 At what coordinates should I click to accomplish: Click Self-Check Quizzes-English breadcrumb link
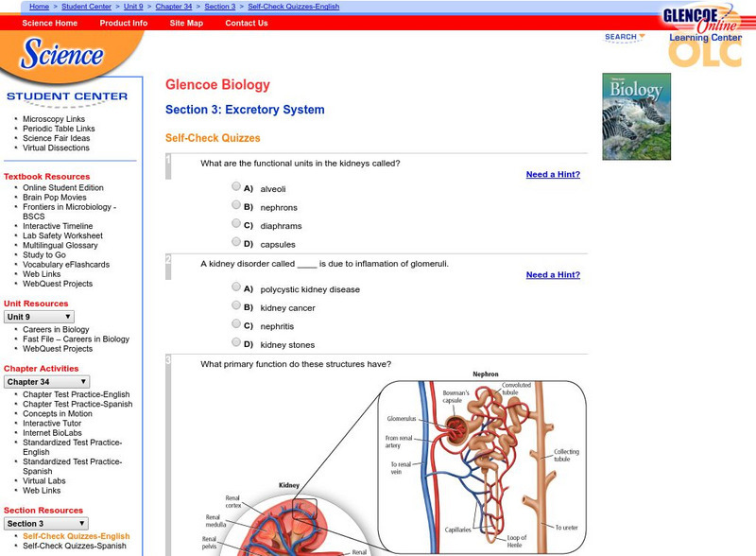click(x=294, y=7)
